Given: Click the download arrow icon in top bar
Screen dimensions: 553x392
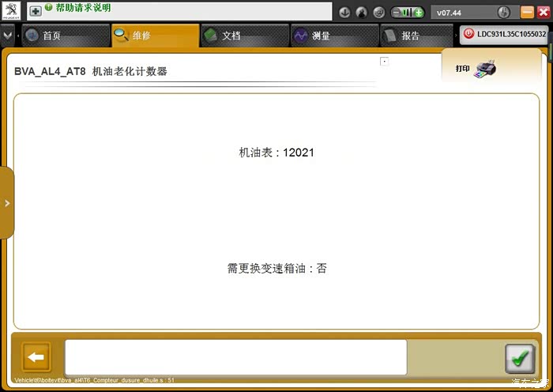Looking at the screenshot, I should 344,13.
